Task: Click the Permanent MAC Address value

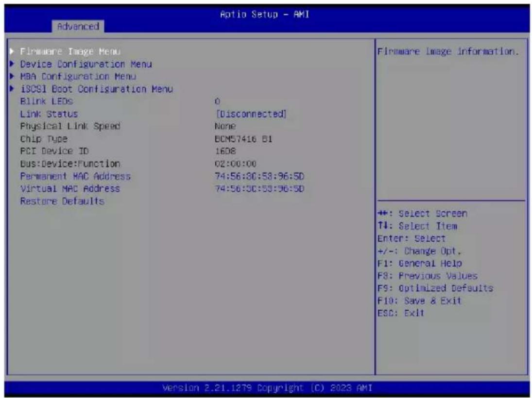Action: (259, 176)
